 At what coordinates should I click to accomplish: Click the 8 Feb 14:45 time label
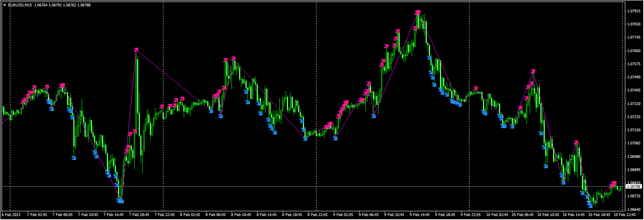click(267, 215)
